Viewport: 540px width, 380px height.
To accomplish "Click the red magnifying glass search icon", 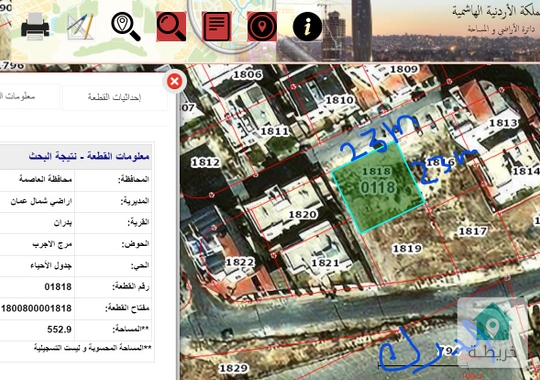I will [171, 27].
